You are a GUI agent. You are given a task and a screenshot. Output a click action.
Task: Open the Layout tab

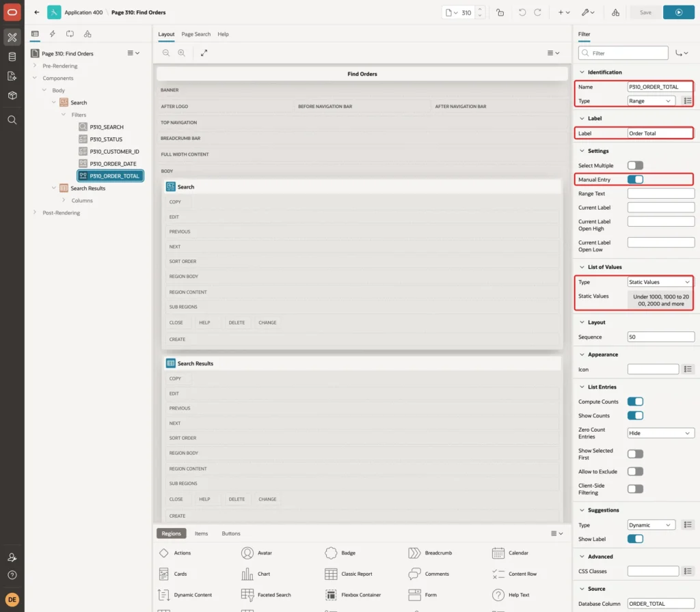point(166,34)
